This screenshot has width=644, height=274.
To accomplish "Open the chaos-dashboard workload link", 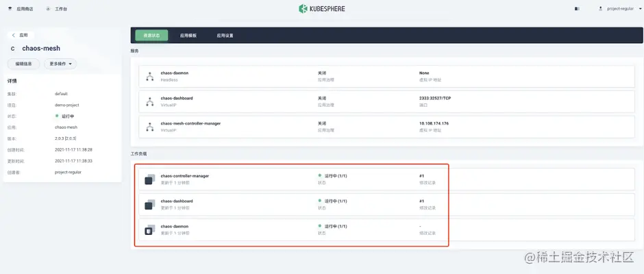I will click(x=177, y=201).
